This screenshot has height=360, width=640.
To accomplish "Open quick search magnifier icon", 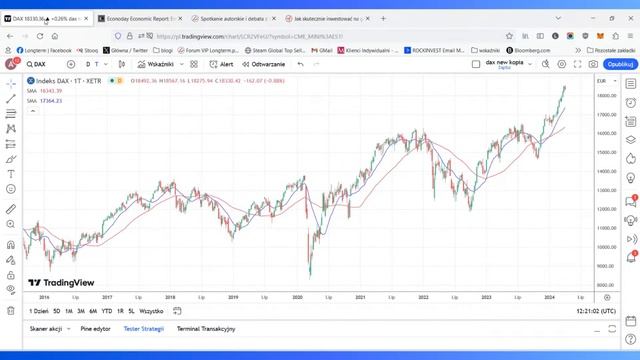I will tap(546, 64).
